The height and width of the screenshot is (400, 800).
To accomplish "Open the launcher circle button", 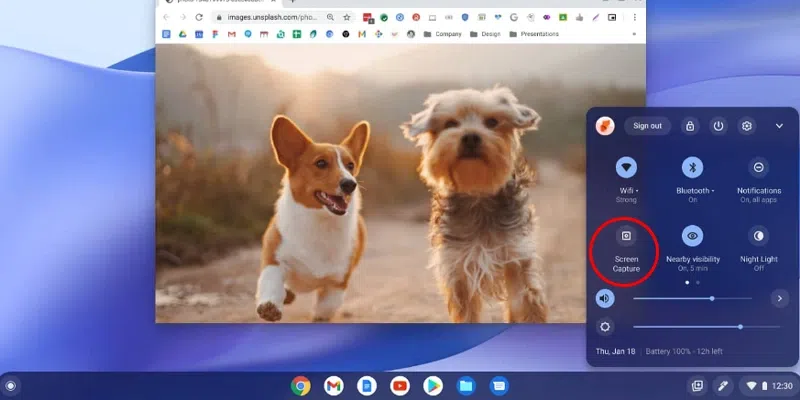I will [10, 386].
